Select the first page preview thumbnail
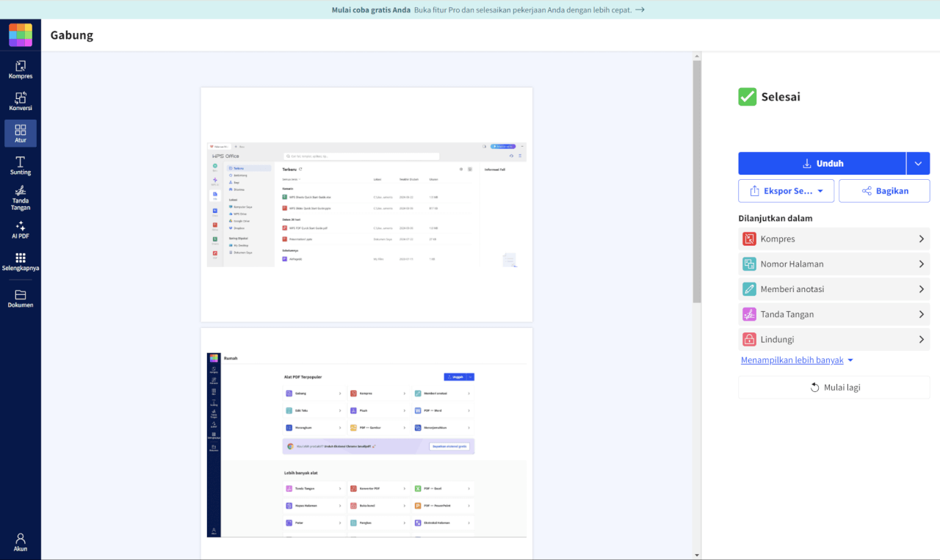The image size is (940, 560). tap(366, 205)
